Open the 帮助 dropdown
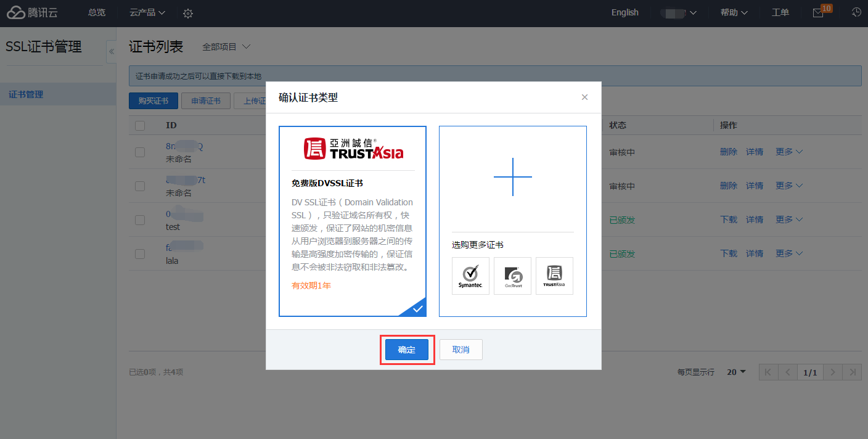The width and height of the screenshot is (868, 439). point(734,12)
